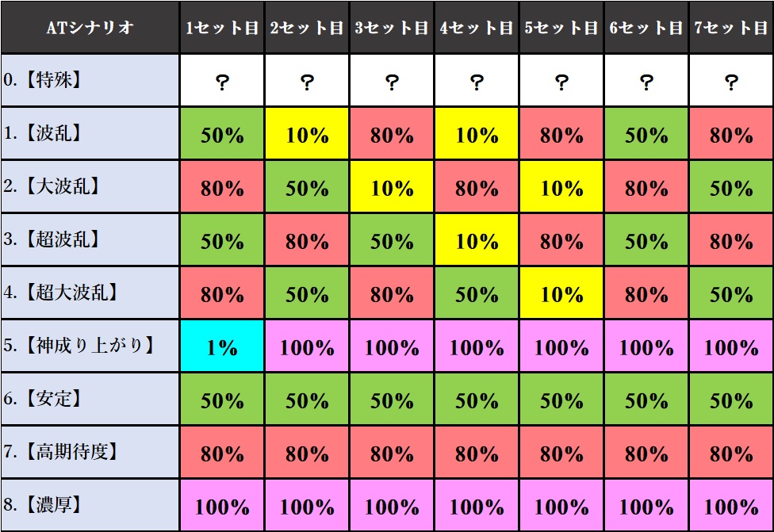This screenshot has width=774, height=532.
Task: Select the 4セット目 column header
Action: tap(477, 27)
